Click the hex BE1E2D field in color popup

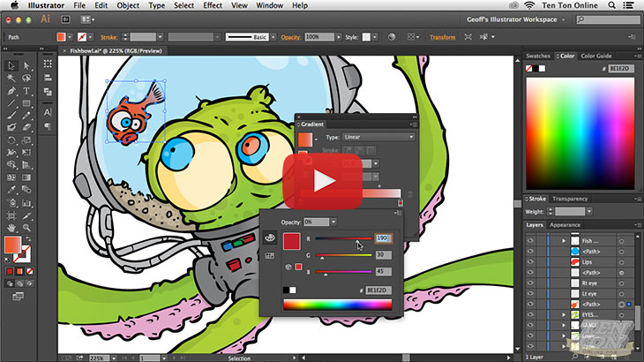pos(378,290)
